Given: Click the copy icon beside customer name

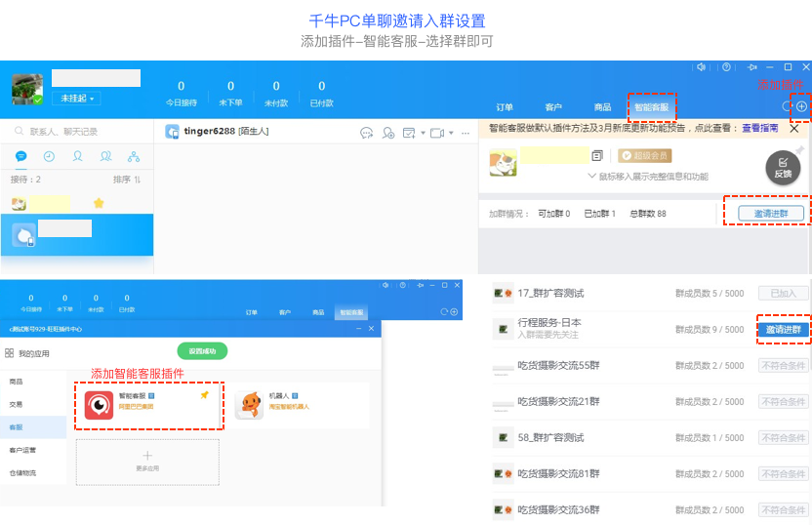Looking at the screenshot, I should (x=597, y=155).
